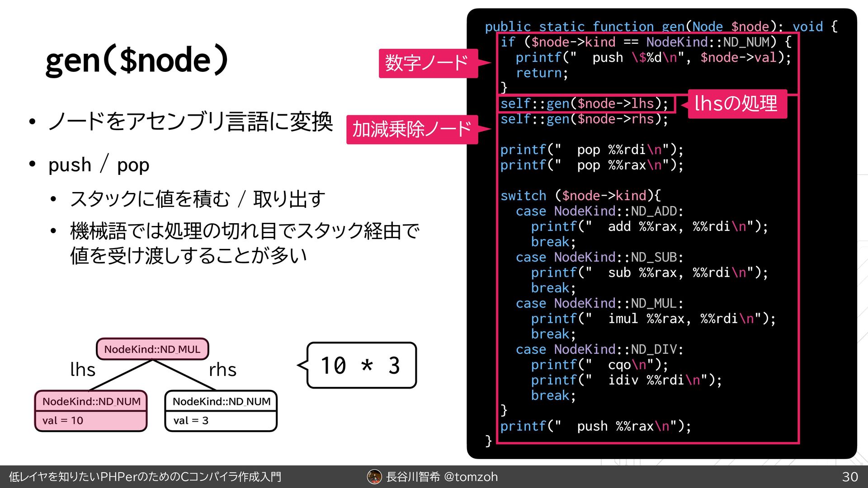Click the rhs edge label in tree
This screenshot has height=488, width=868.
tap(222, 370)
